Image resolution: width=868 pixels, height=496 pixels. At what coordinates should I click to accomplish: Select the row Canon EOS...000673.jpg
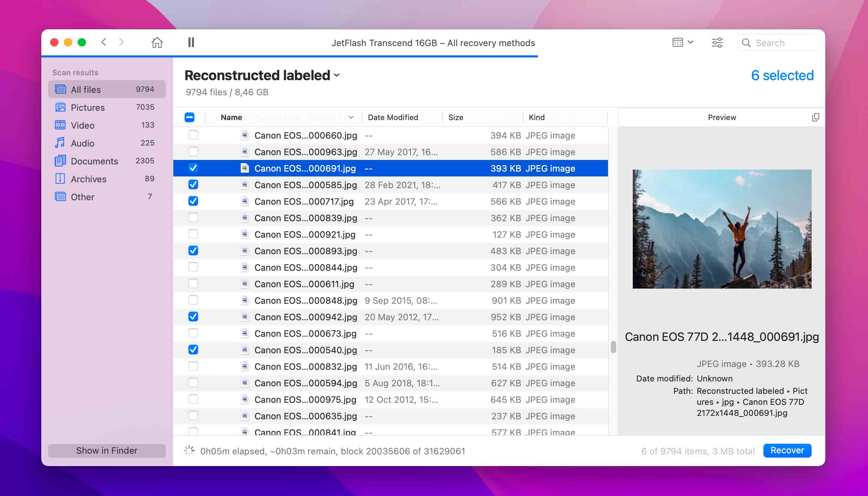pyautogui.click(x=391, y=333)
